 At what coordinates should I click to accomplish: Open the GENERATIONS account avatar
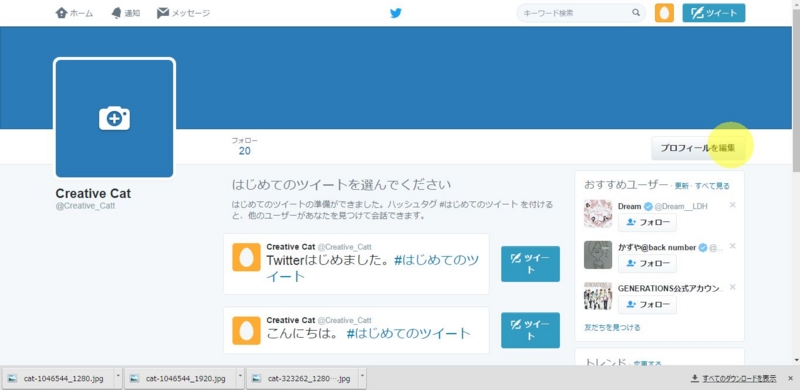598,296
